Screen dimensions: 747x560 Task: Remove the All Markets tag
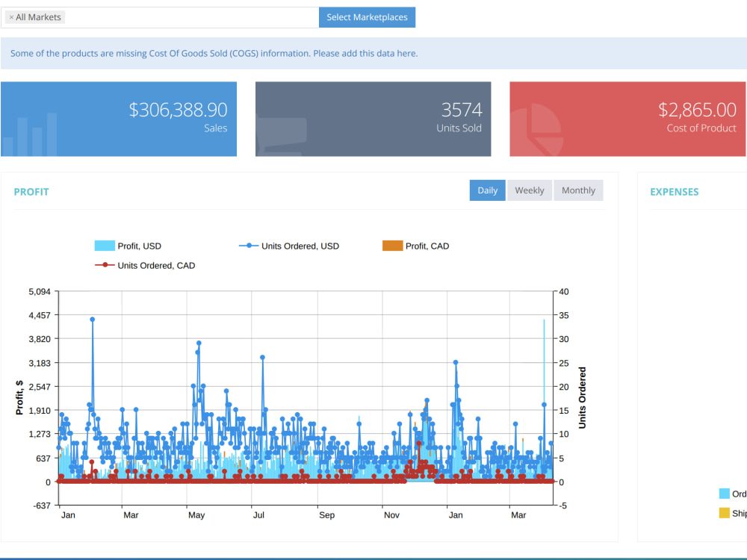pos(11,17)
